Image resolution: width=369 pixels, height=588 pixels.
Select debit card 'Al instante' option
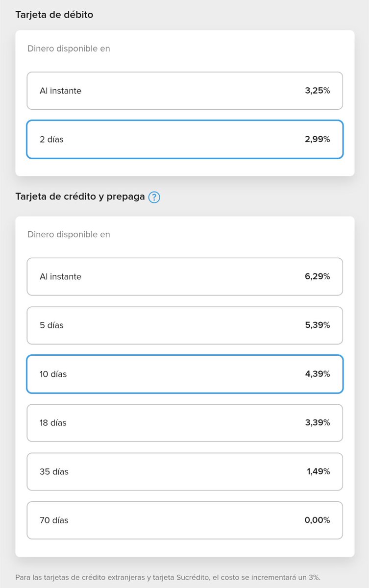coord(185,91)
